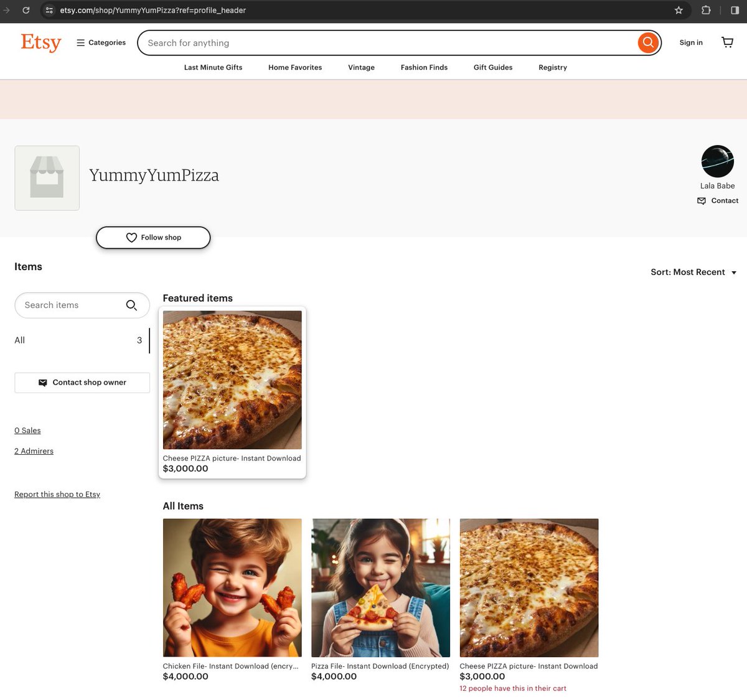Open the Gift Guides menu item

click(492, 67)
